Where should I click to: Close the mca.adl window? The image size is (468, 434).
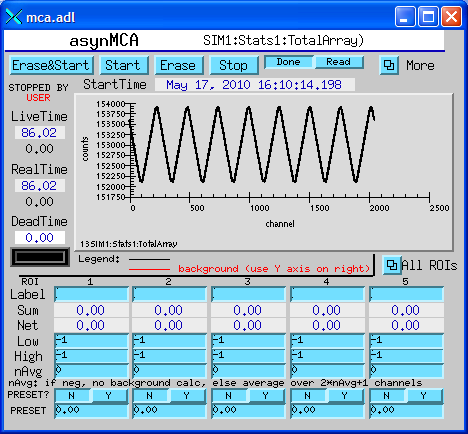click(x=451, y=16)
